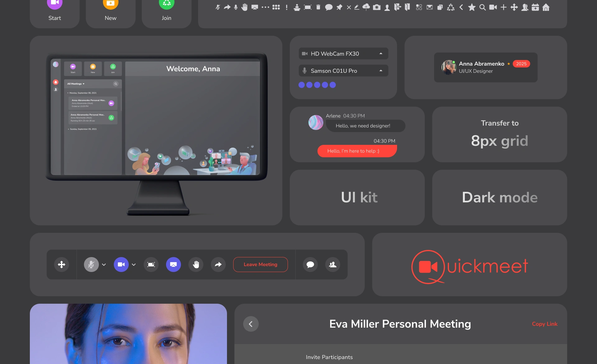Unmute the microphone in meeting toolbar
Image resolution: width=597 pixels, height=364 pixels.
coord(91,265)
